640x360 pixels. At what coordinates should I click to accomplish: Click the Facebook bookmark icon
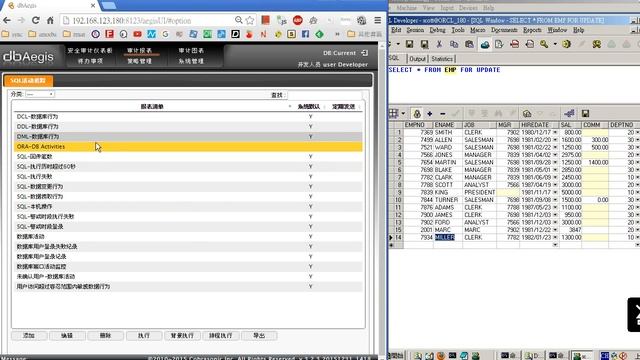click(305, 34)
